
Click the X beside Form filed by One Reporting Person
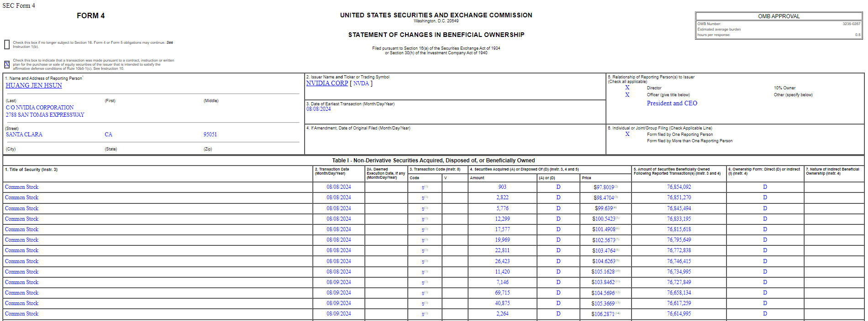(x=627, y=134)
